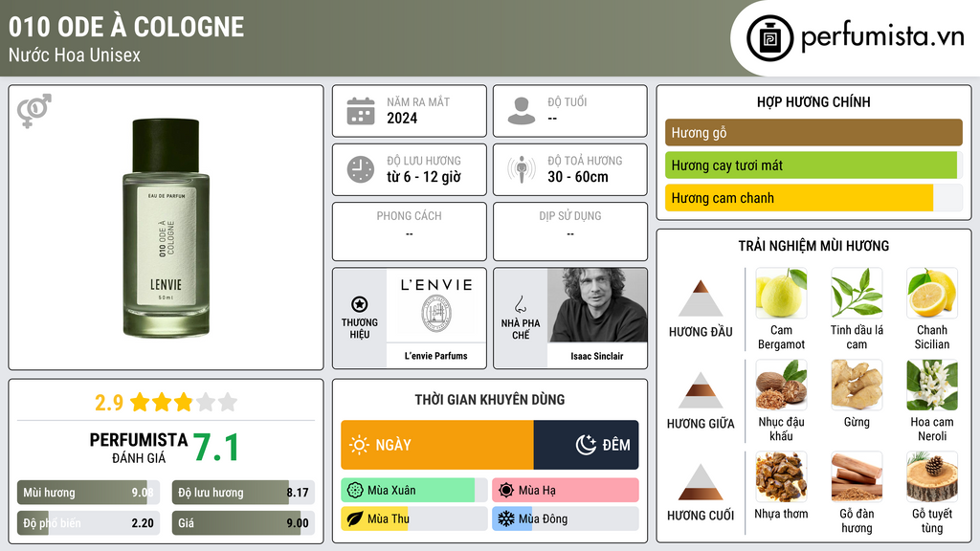Click the Trải nghiệm mùi hương heading
Screen dimensions: 980x551
813,246
